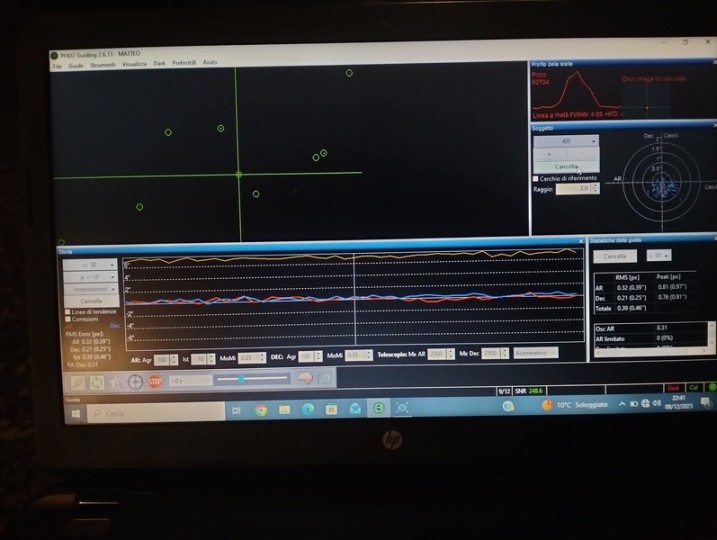The image size is (717, 540).
Task: Open the exposure time dropdown
Action: coord(190,381)
